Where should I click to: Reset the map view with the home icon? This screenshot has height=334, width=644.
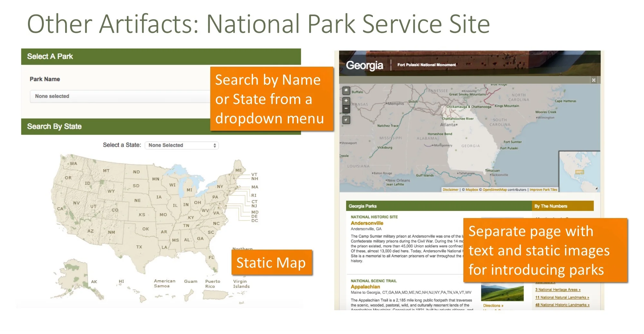(346, 91)
